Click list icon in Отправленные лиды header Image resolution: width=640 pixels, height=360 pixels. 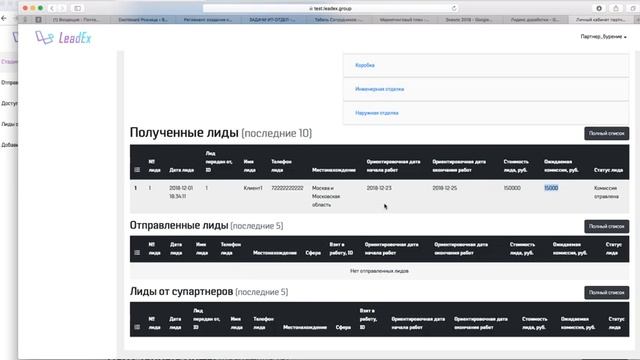point(137,253)
